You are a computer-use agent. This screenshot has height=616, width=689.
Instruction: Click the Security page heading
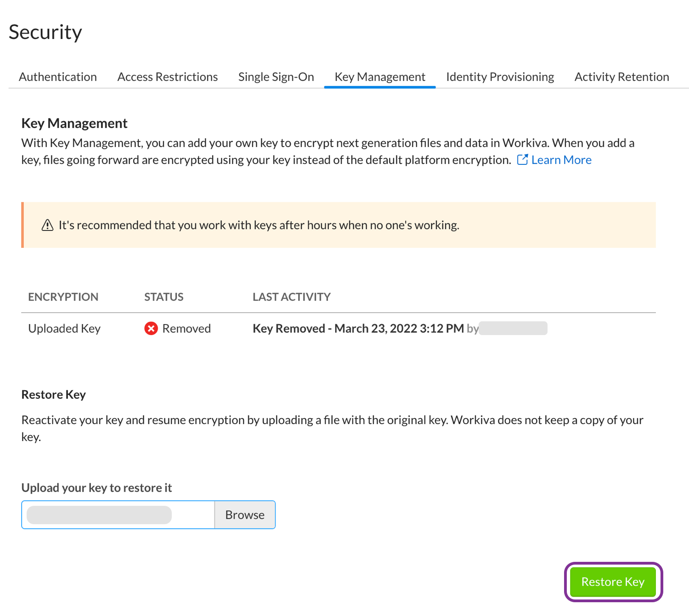point(45,32)
